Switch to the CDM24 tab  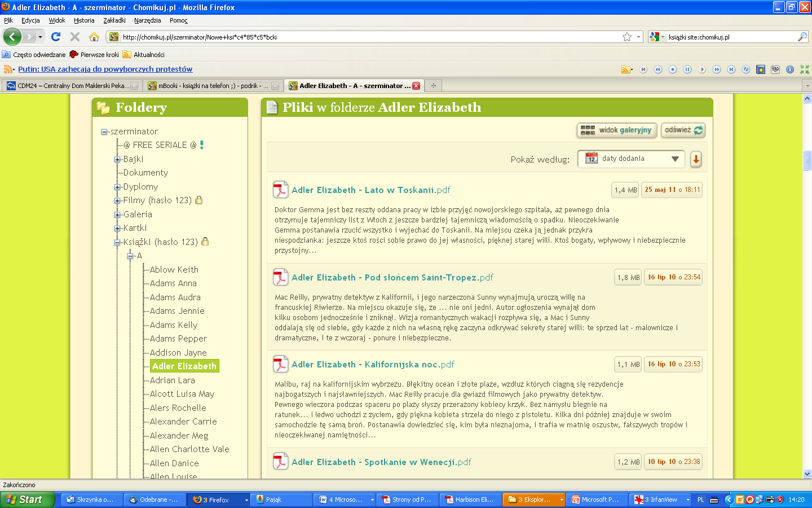[x=72, y=86]
